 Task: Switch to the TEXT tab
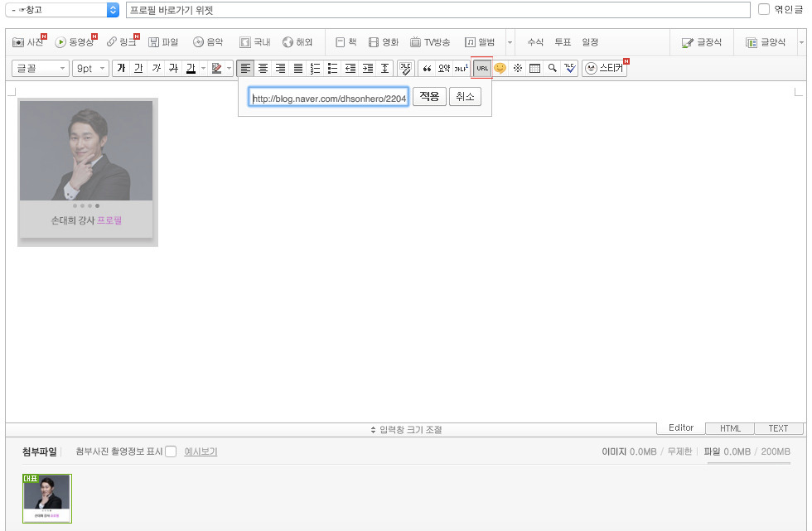(778, 428)
